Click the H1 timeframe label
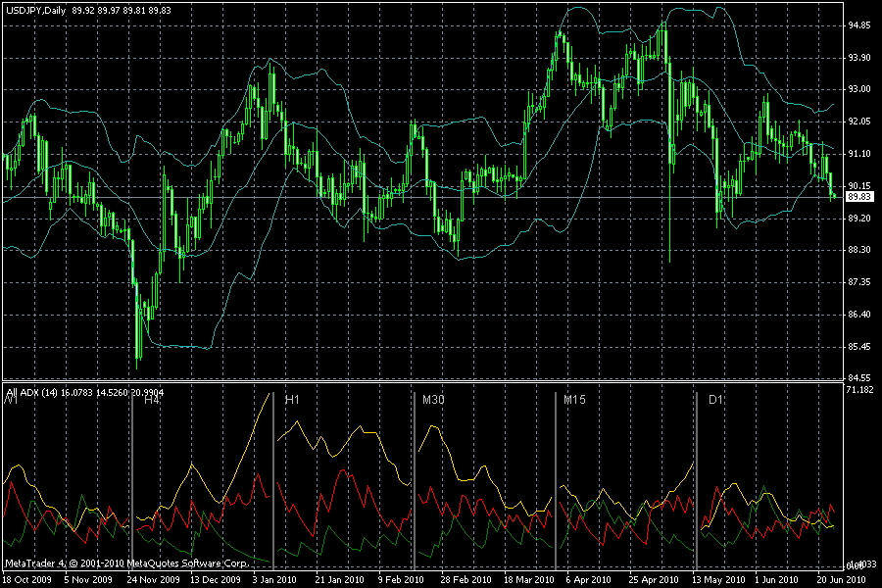882x588 pixels. [x=292, y=400]
